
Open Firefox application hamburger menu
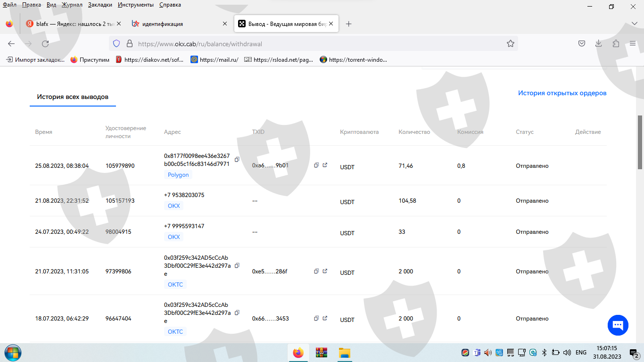pos(633,44)
